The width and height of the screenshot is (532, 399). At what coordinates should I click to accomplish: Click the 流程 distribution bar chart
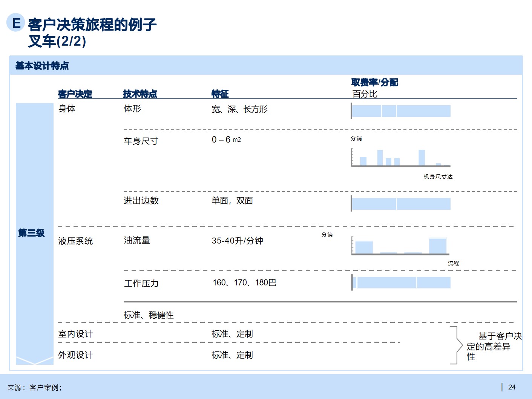[x=400, y=246]
